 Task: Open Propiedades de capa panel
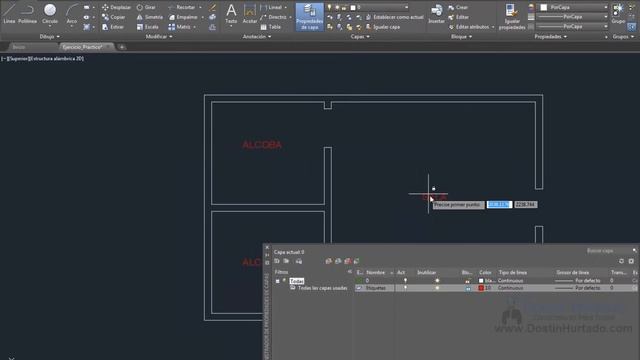tap(309, 17)
